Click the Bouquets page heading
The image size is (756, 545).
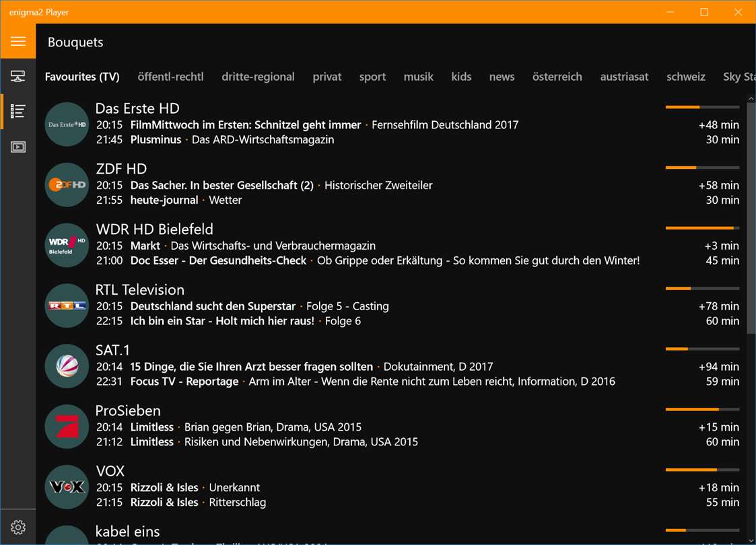pyautogui.click(x=75, y=42)
